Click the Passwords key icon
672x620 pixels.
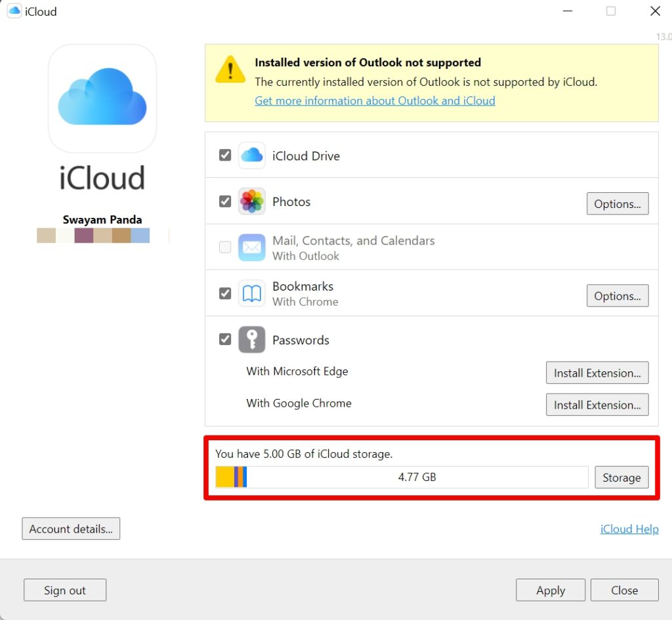(251, 339)
